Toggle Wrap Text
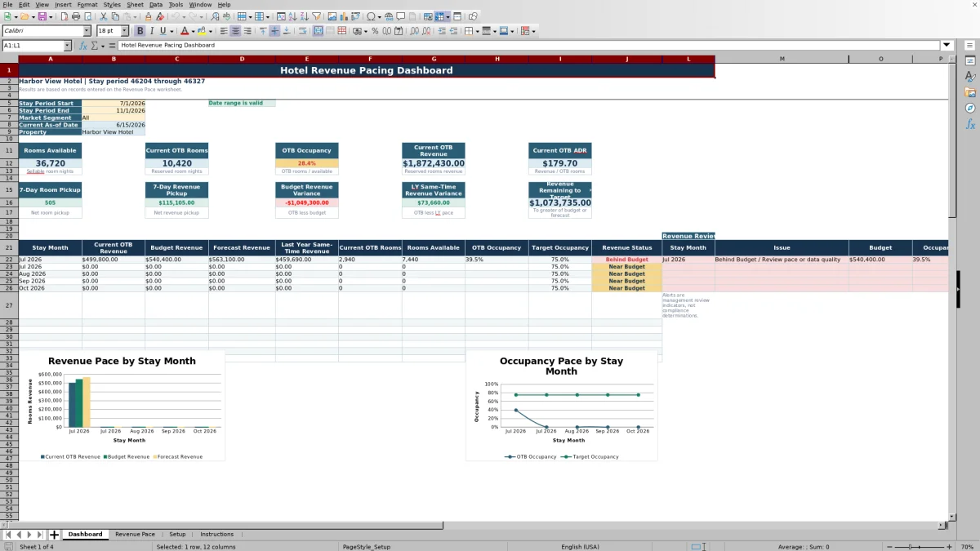This screenshot has height=551, width=980. (x=303, y=31)
